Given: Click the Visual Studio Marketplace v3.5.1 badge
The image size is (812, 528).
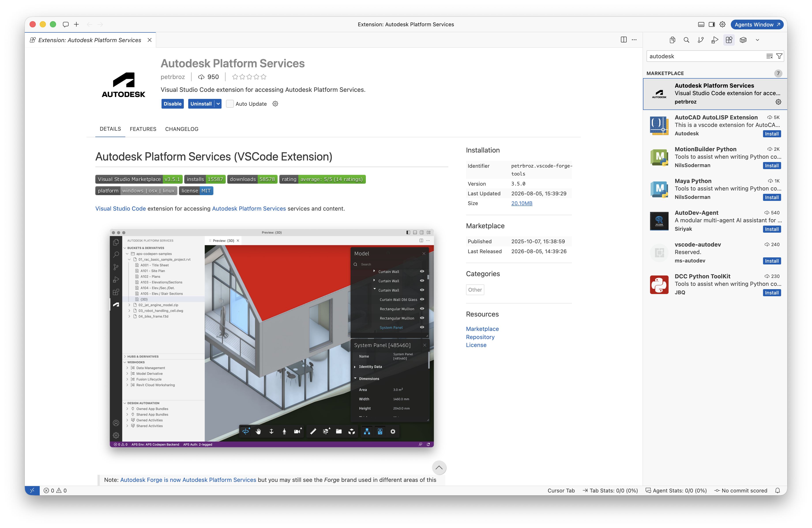Looking at the screenshot, I should point(139,179).
